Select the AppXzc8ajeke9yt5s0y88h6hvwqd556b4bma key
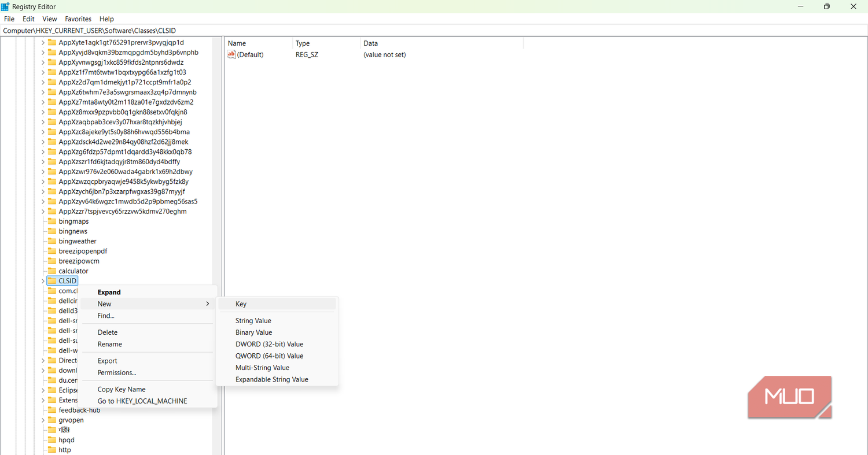This screenshot has height=455, width=868. coord(124,132)
